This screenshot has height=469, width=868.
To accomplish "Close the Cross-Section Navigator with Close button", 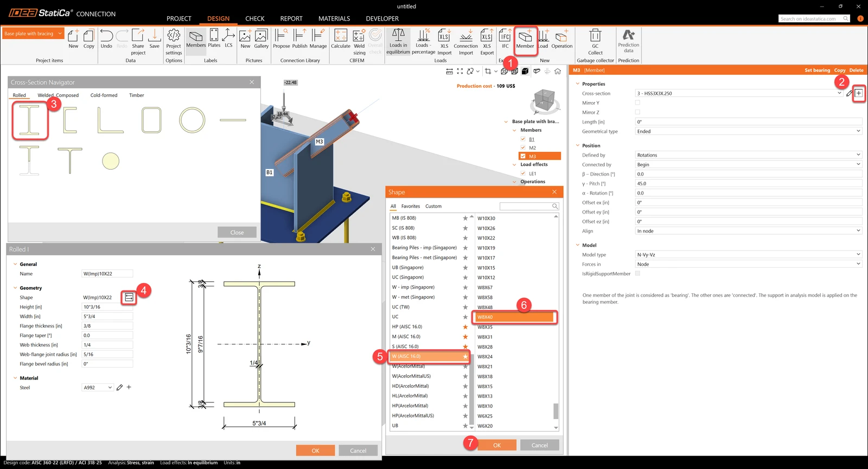I will (x=237, y=232).
